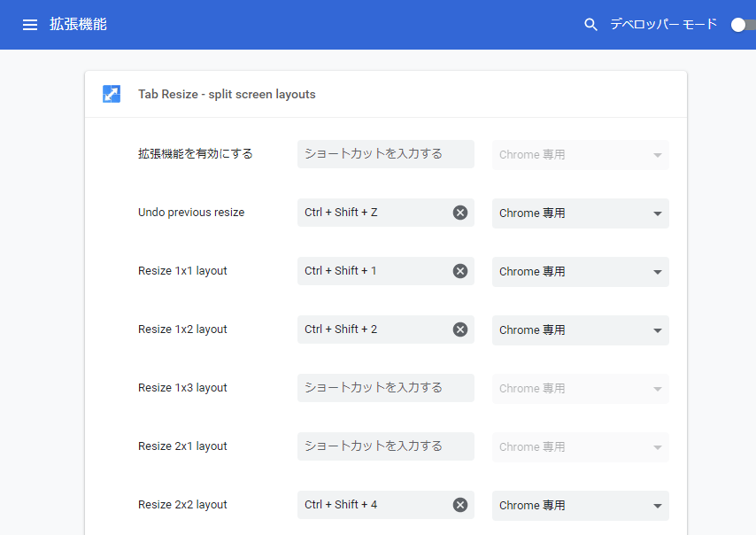Click the search extensions magnifier icon
Viewport: 756px width, 535px height.
[590, 25]
